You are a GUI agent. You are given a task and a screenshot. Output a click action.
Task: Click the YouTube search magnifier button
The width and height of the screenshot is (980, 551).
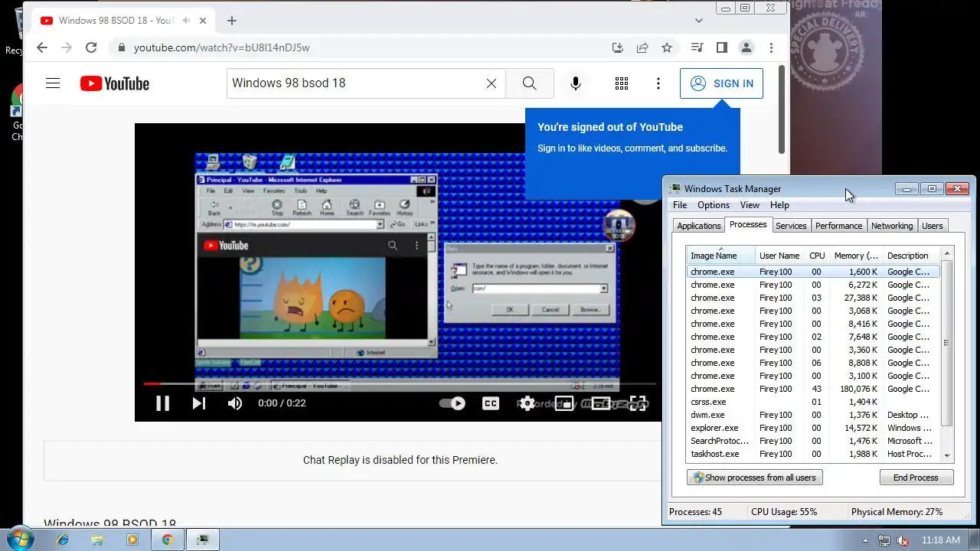pyautogui.click(x=530, y=83)
